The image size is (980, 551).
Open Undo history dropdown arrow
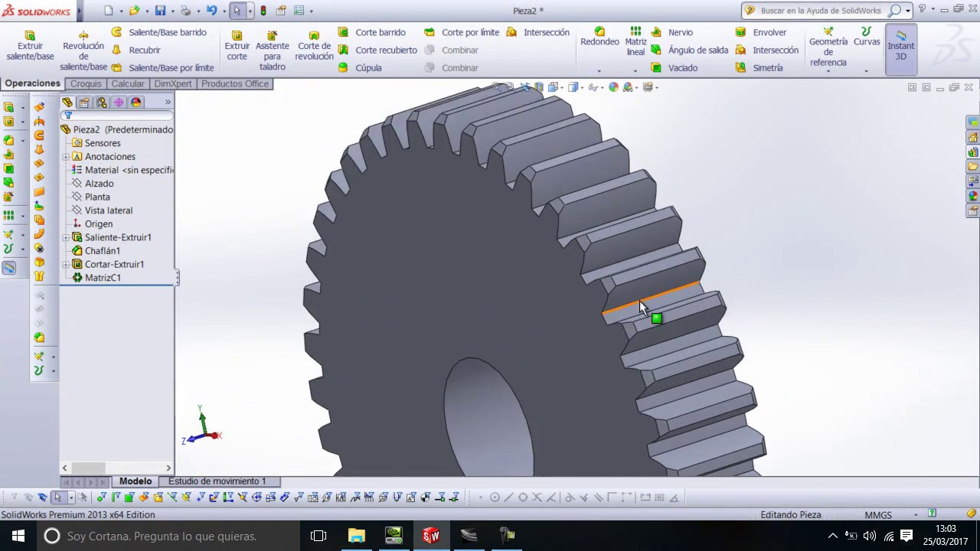click(224, 11)
